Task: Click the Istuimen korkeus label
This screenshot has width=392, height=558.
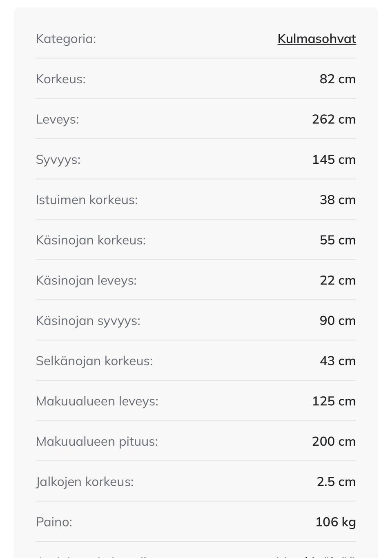Action: pyautogui.click(x=87, y=200)
